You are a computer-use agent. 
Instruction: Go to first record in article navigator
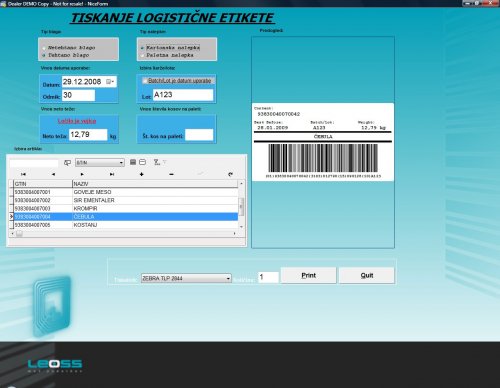point(23,174)
